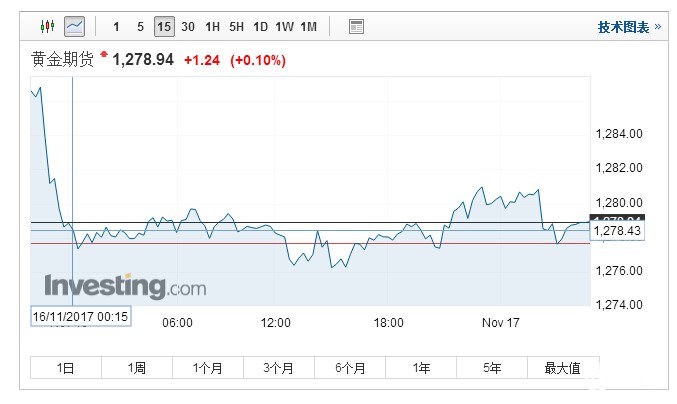The width and height of the screenshot is (677, 404).
Task: Click the 黄金期货 instrument title
Action: click(63, 60)
